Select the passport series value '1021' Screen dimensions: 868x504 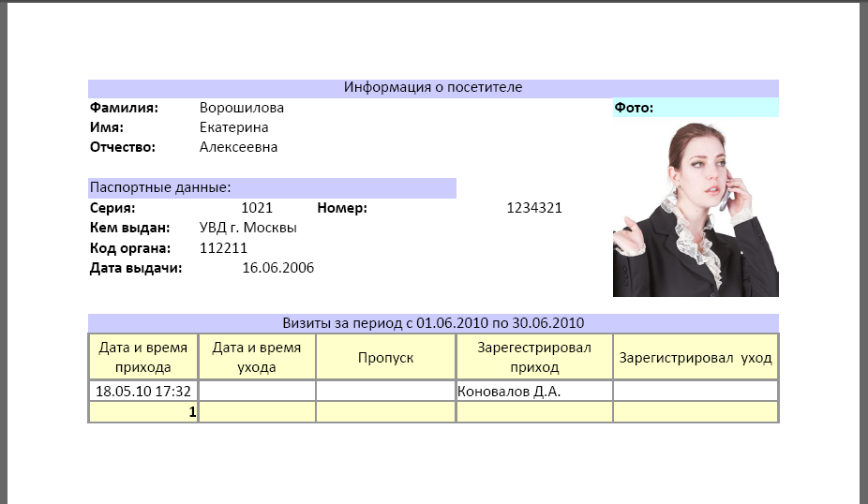(257, 208)
